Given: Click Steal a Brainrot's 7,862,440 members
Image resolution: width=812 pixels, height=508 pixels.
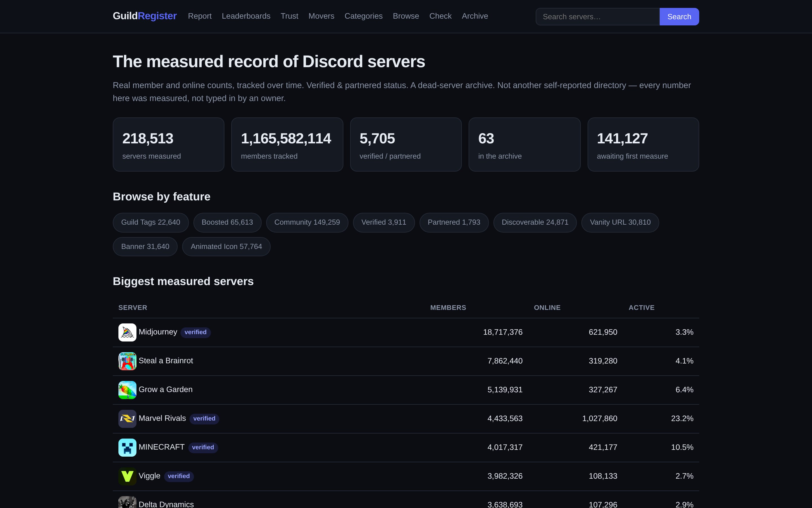Looking at the screenshot, I should [505, 361].
